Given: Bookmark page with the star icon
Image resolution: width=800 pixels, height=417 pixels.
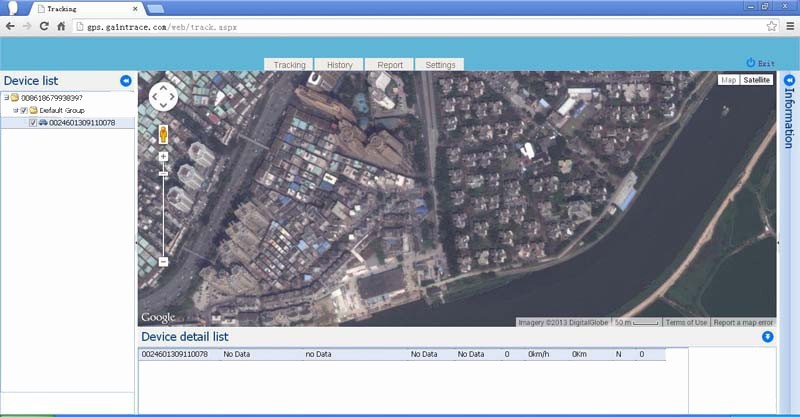Looking at the screenshot, I should pyautogui.click(x=771, y=26).
